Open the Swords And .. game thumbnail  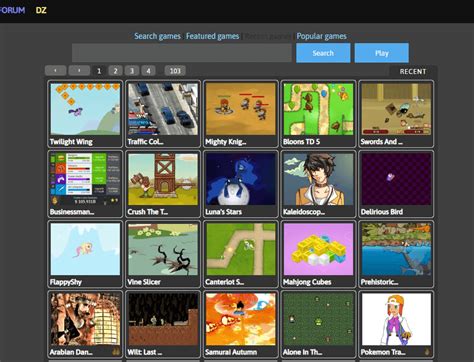tap(396, 109)
